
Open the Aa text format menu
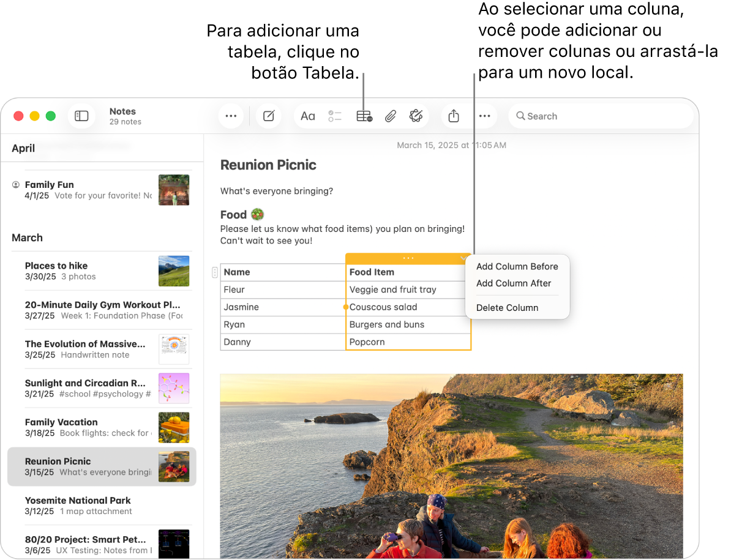point(308,116)
